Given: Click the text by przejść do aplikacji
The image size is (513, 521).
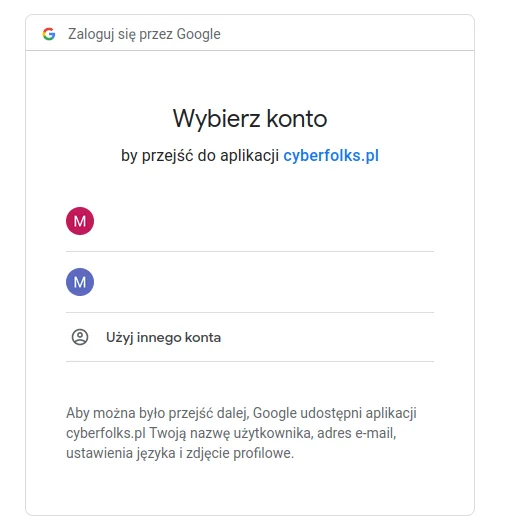Looking at the screenshot, I should (x=200, y=156).
